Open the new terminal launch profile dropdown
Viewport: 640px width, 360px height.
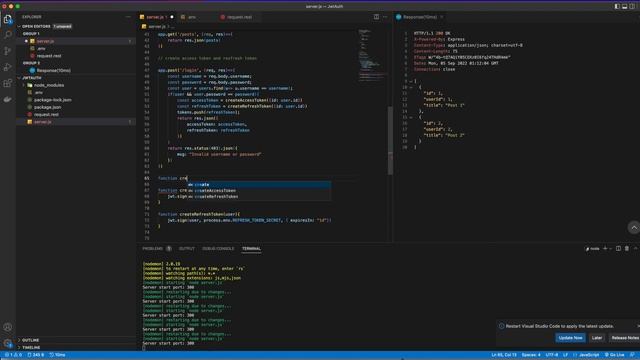611,248
